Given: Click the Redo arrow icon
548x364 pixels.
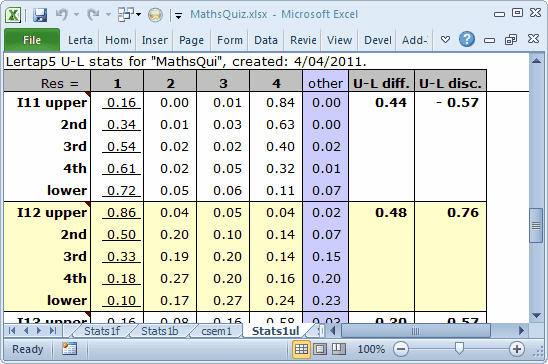Looking at the screenshot, I should point(93,15).
